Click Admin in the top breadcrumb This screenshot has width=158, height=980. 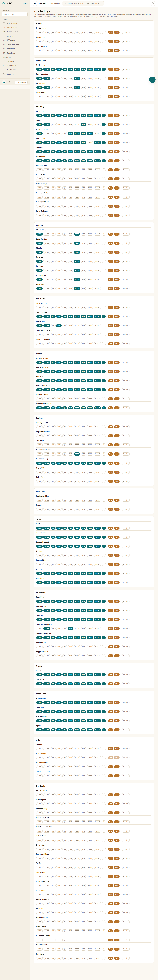point(42,3)
